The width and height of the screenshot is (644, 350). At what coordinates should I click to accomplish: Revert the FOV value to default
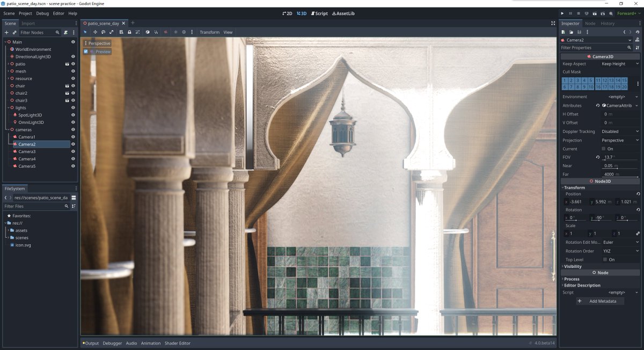598,157
